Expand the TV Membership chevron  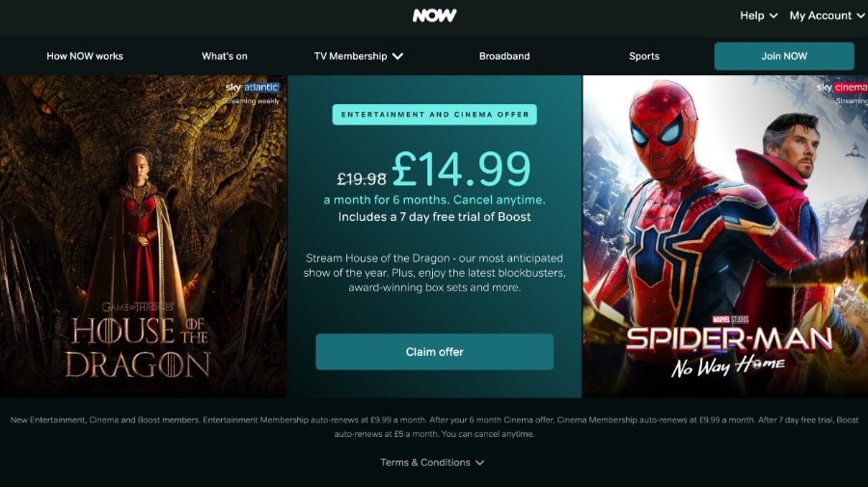pyautogui.click(x=397, y=56)
